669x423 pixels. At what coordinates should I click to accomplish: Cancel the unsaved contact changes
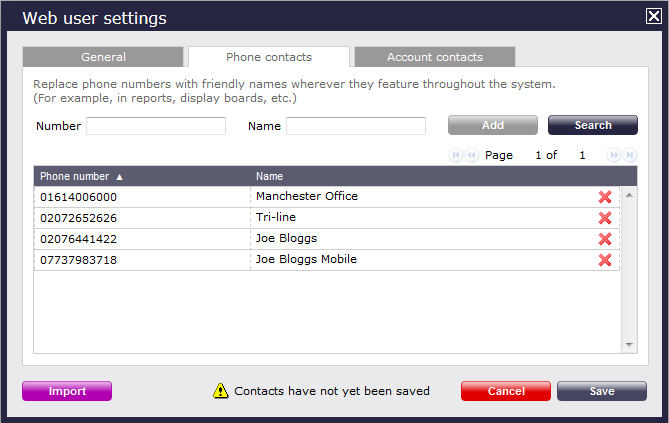tap(506, 391)
